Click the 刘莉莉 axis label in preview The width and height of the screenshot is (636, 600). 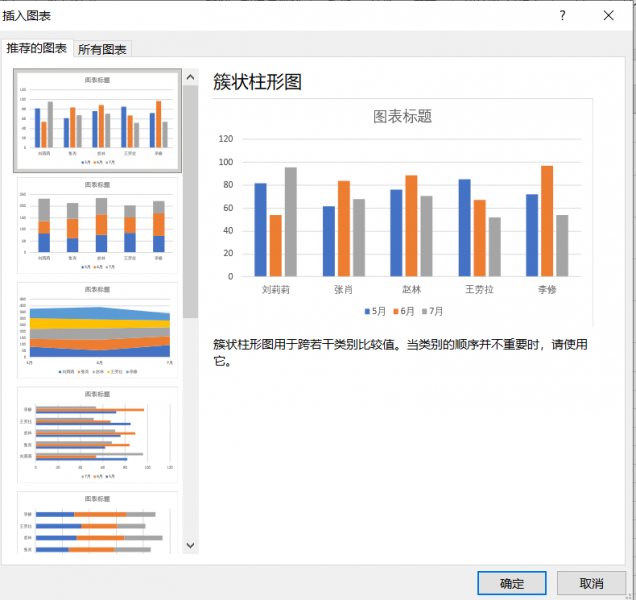pyautogui.click(x=275, y=289)
